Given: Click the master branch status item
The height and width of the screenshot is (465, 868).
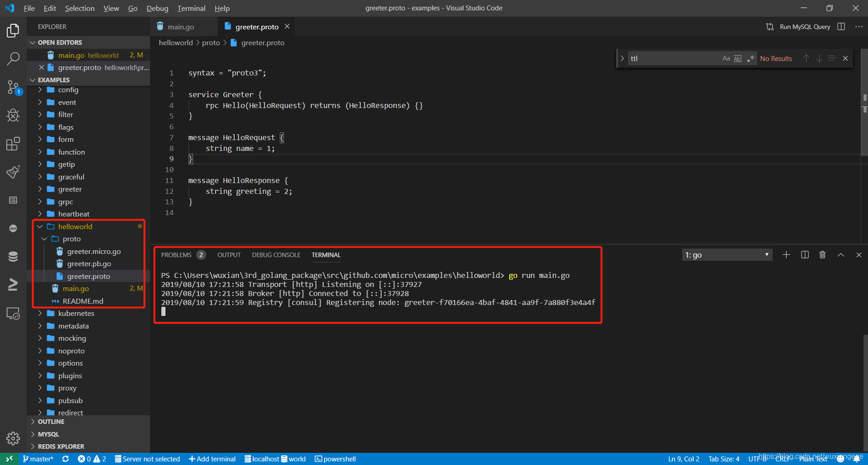Looking at the screenshot, I should pyautogui.click(x=38, y=459).
